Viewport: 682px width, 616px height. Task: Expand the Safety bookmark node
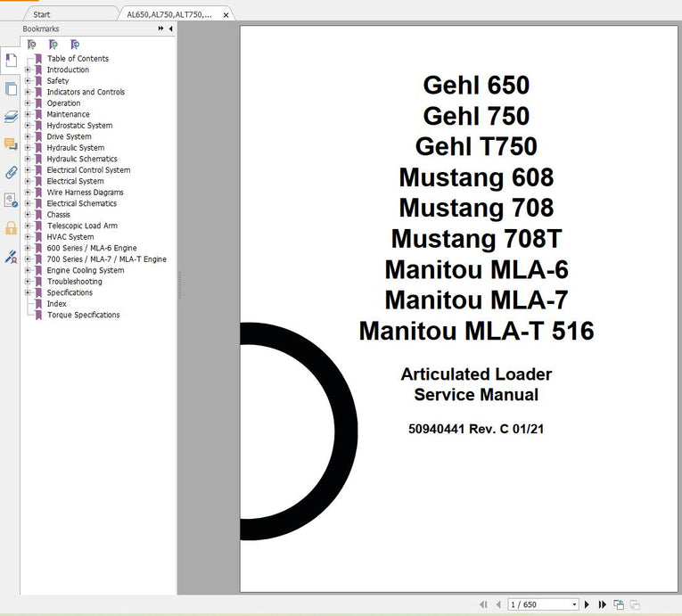pos(28,81)
